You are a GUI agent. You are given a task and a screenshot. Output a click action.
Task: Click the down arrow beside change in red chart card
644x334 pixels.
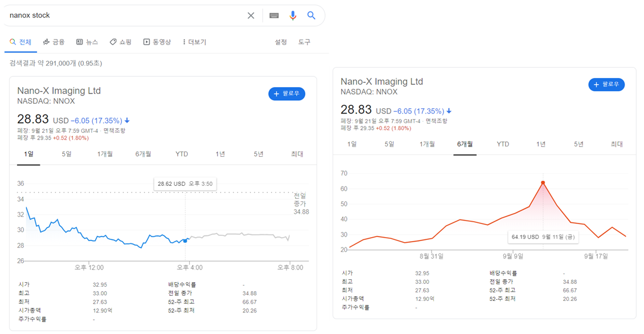click(x=449, y=111)
